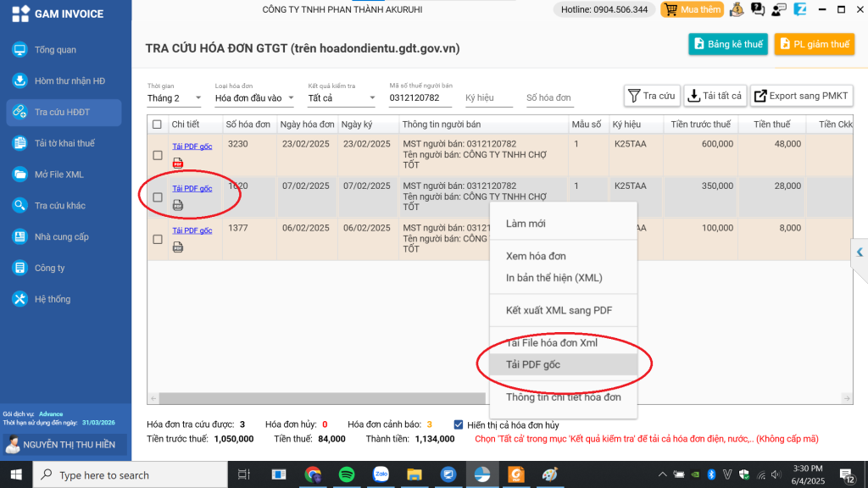Click Windows search box on taskbar
The width and height of the screenshot is (868, 488).
[x=130, y=474]
